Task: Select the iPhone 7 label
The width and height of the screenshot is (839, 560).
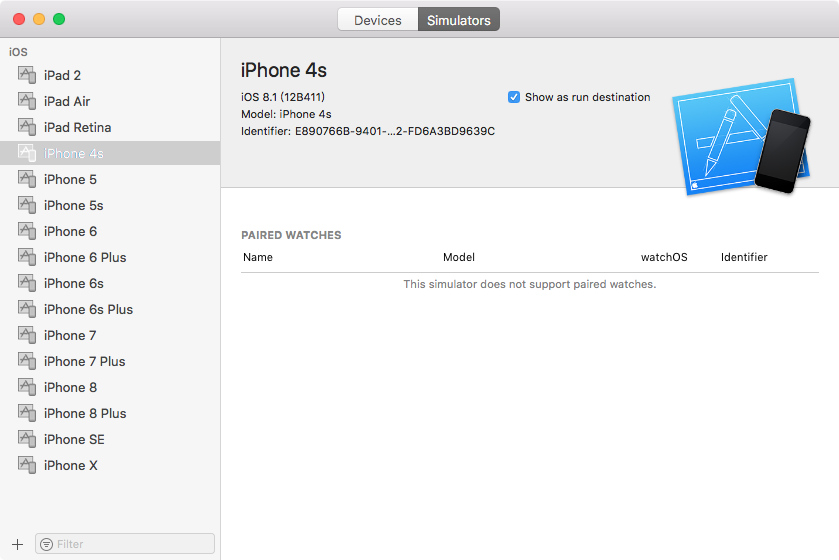Action: point(70,335)
